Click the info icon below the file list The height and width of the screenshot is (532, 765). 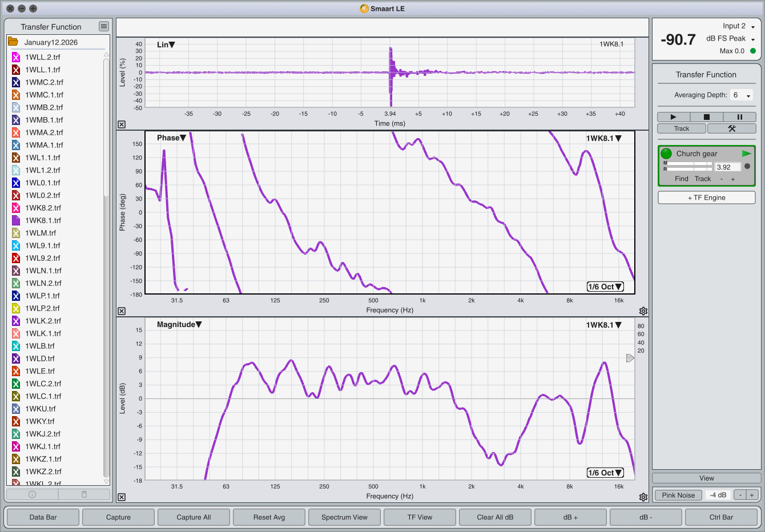[x=33, y=494]
